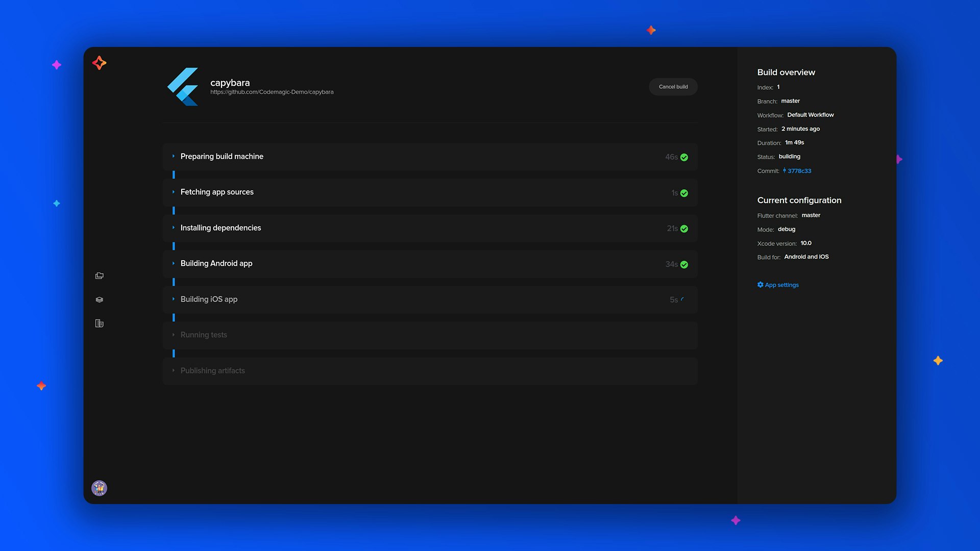Expand the Building iOS app step
The image size is (980, 551).
[x=174, y=299]
